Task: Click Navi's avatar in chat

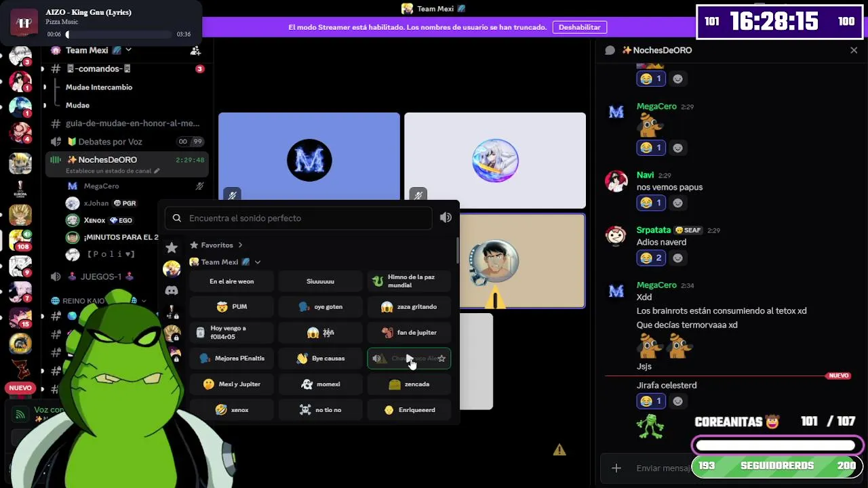Action: [616, 181]
